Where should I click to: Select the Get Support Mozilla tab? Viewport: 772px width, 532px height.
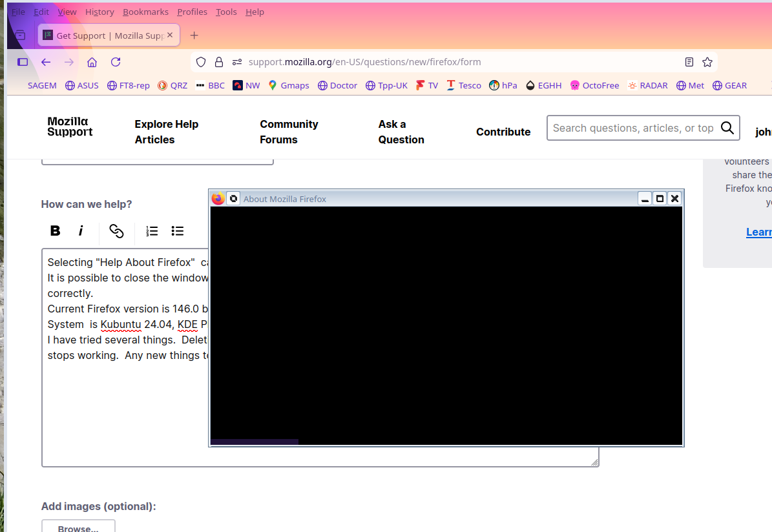pos(109,36)
